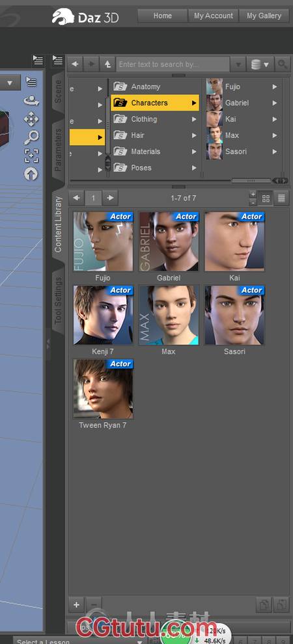Switch to the Scene tab
Viewport: 293px width, 644px height.
point(58,92)
